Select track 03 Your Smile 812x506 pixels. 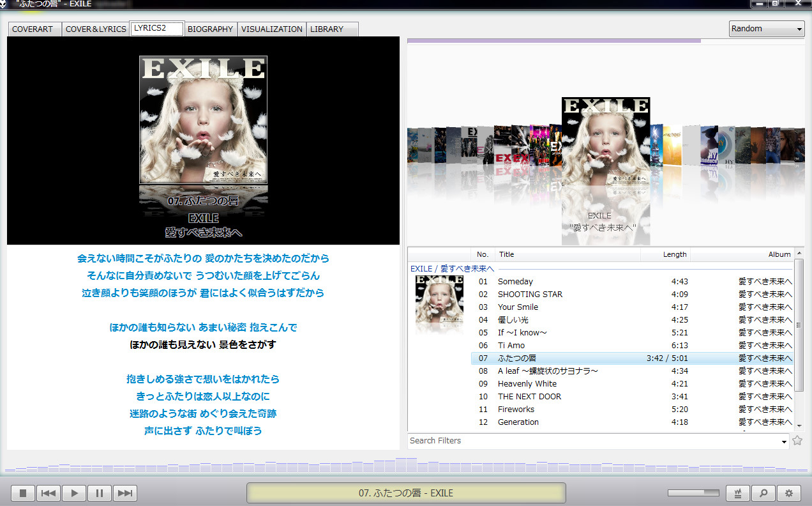(x=633, y=307)
